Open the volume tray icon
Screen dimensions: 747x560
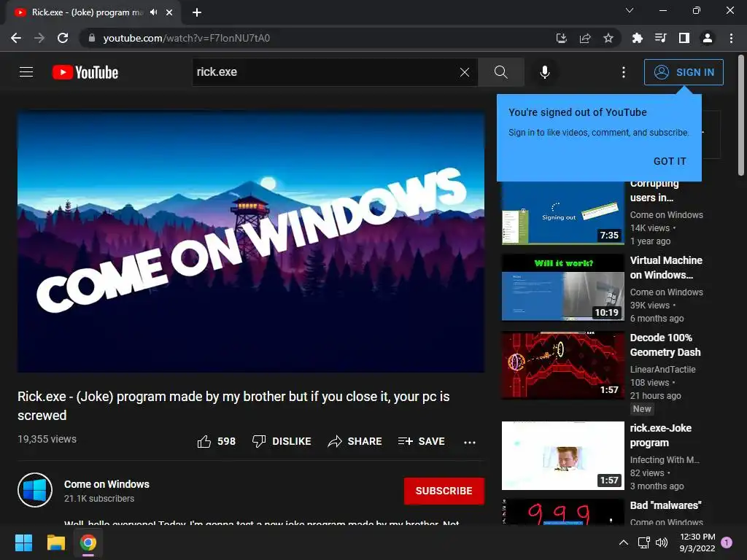click(662, 542)
